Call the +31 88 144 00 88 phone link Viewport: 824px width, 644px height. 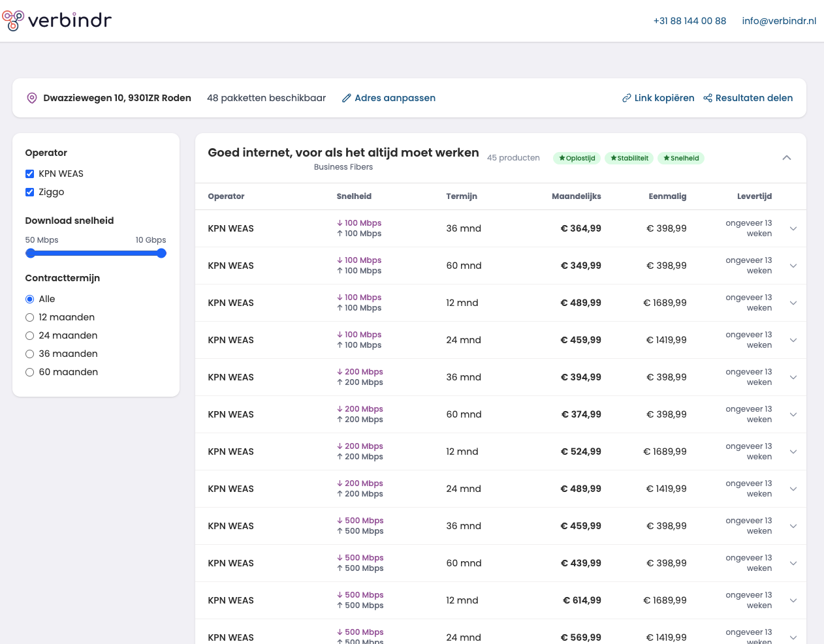point(689,21)
